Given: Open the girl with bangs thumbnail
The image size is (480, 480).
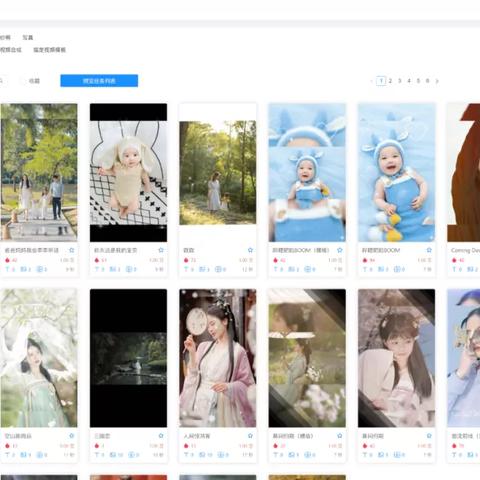Looking at the screenshot, I should [396, 358].
